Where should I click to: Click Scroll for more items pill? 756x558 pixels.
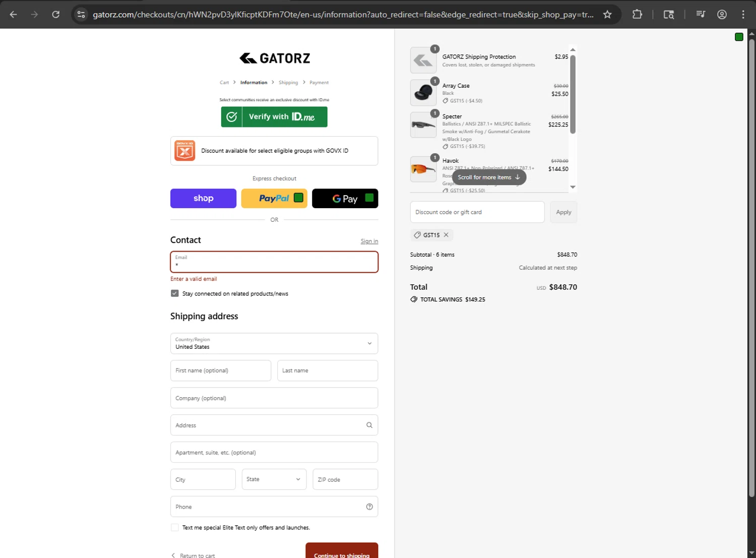pyautogui.click(x=489, y=177)
